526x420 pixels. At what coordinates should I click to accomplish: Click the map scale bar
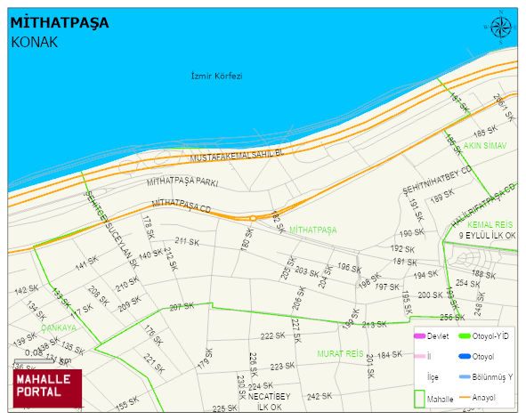click(x=34, y=361)
